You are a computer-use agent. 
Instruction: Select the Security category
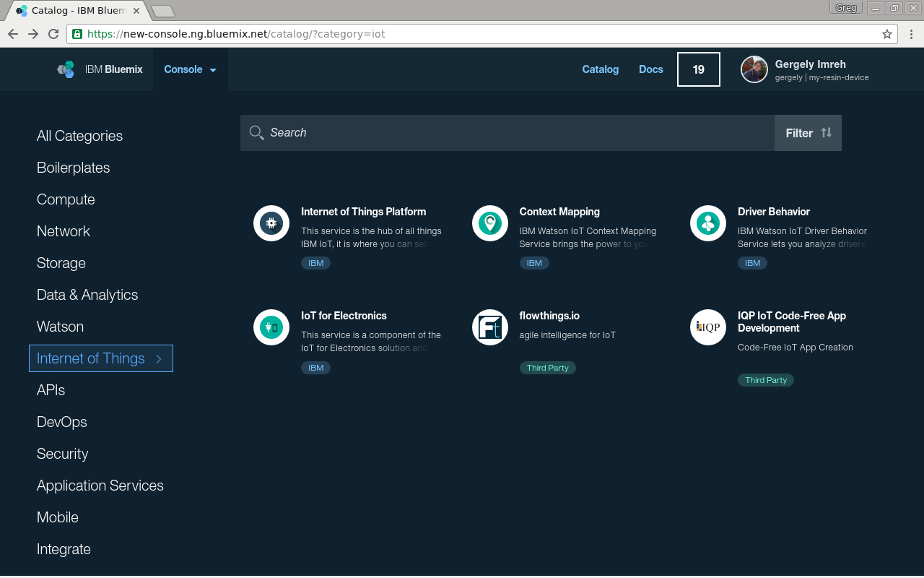point(63,454)
